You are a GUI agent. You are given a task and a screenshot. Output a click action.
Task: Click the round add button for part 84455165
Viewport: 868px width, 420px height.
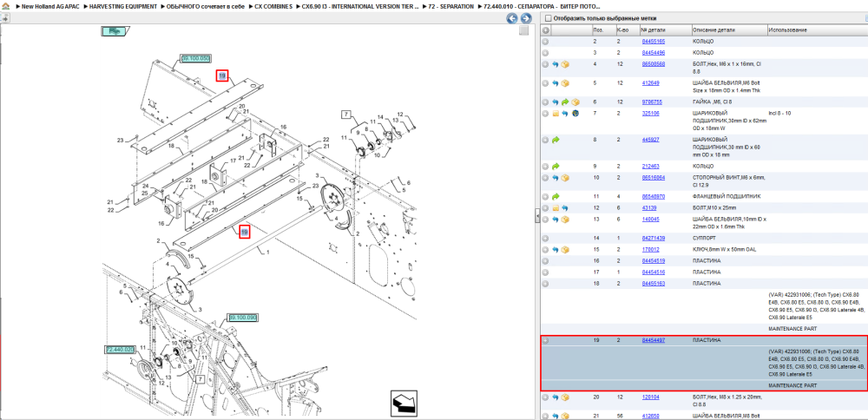545,42
